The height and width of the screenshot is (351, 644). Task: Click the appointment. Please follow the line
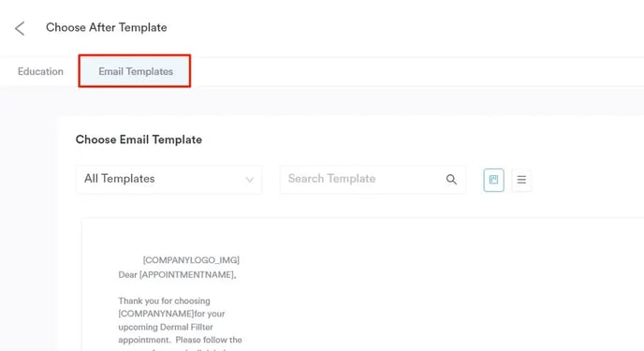(180, 340)
